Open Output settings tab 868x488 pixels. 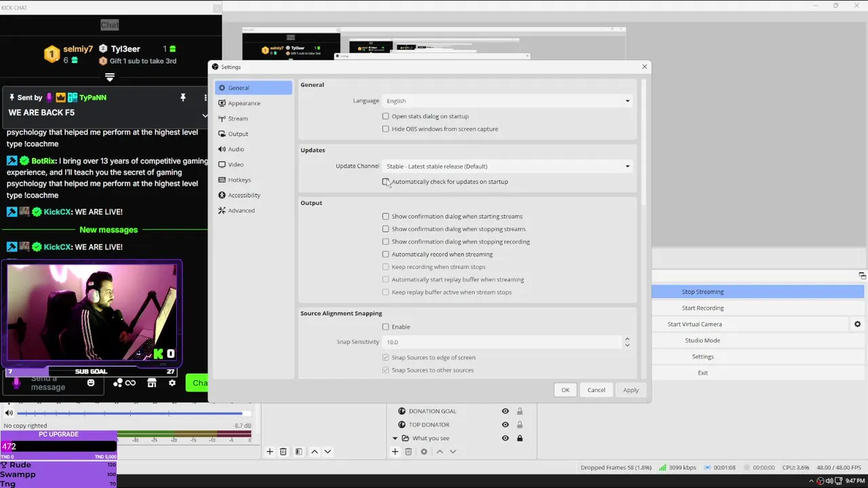[x=254, y=134]
